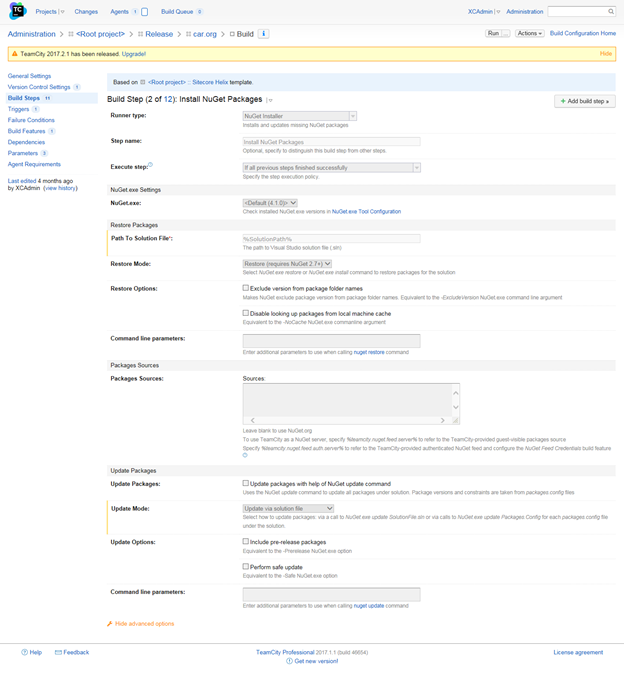
Task: Click Sources horizontal scrollbar right arrow
Action: point(442,420)
